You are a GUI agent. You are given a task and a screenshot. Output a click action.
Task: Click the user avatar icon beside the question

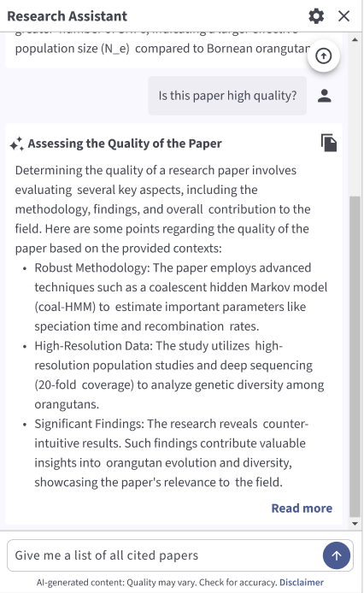pos(325,96)
